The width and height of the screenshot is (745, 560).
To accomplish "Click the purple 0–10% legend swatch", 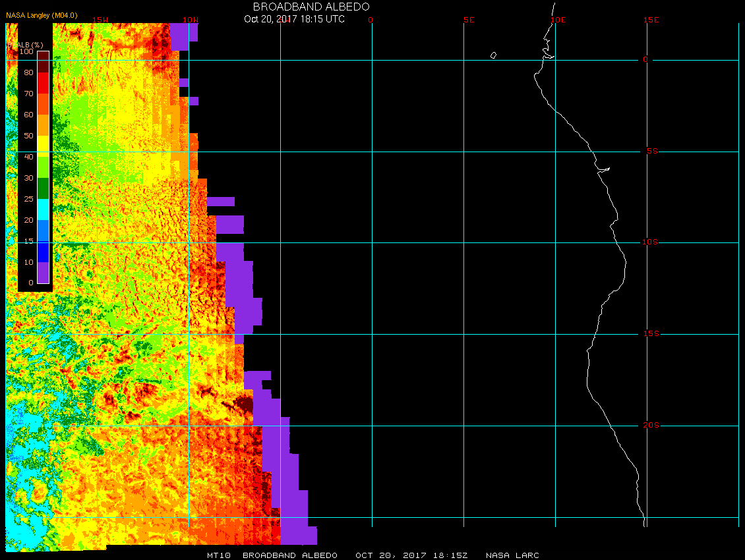I will 43,273.
